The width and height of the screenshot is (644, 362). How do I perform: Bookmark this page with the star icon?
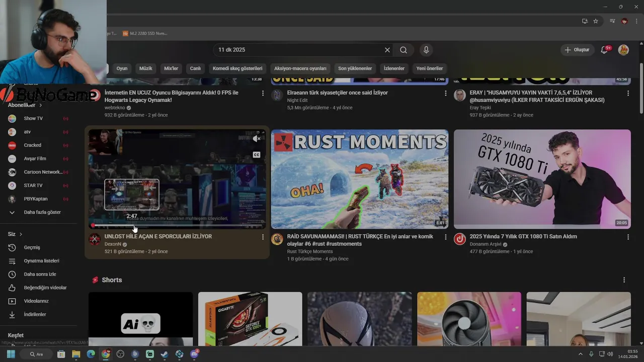[596, 21]
